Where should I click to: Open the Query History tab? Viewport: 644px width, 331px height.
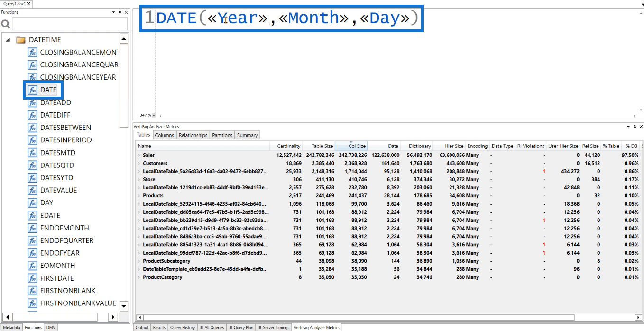tap(183, 327)
